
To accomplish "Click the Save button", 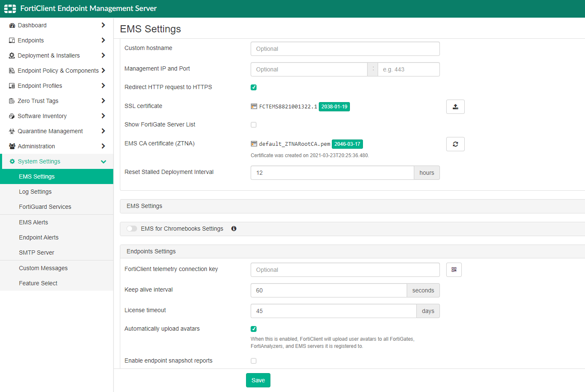I will (258, 380).
